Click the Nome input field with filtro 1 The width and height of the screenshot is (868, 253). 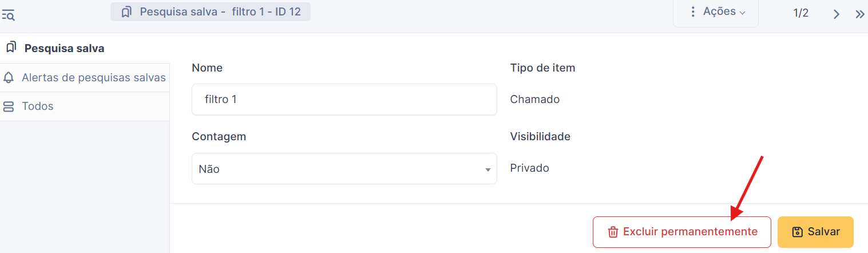coord(344,99)
